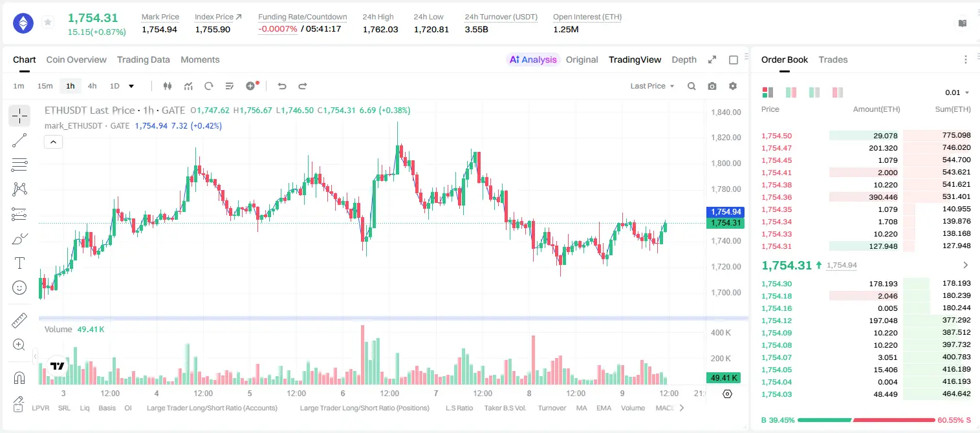Open the Last Price dropdown
The height and width of the screenshot is (433, 980).
click(x=652, y=86)
